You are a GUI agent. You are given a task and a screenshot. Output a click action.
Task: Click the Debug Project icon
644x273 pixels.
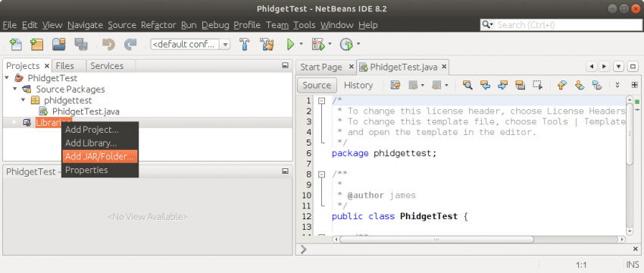click(318, 44)
